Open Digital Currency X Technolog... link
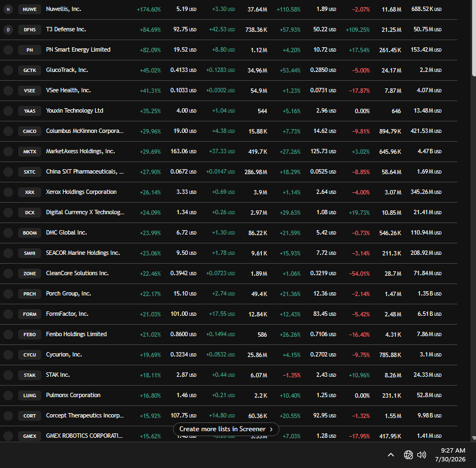 coord(85,212)
